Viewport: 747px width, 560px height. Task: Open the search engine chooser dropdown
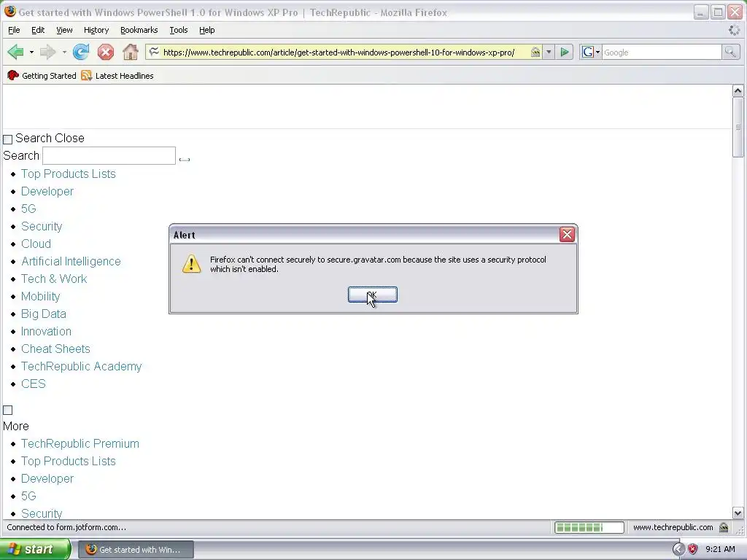[x=591, y=52]
